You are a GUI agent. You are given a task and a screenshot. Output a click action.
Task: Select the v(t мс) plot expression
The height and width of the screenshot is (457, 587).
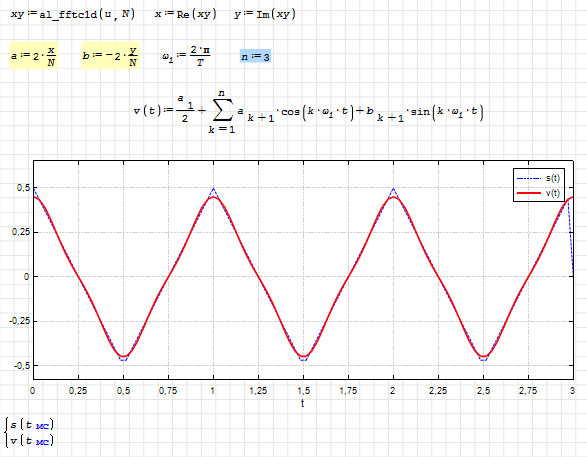[x=32, y=440]
